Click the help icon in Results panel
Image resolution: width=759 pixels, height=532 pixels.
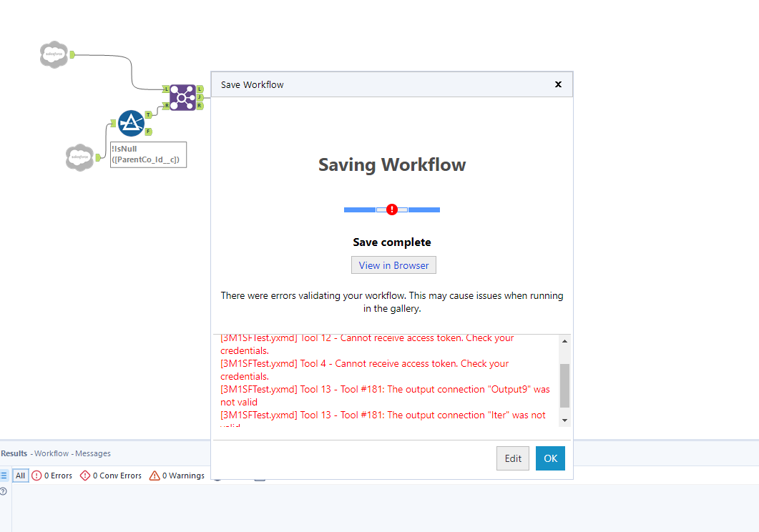click(3, 491)
